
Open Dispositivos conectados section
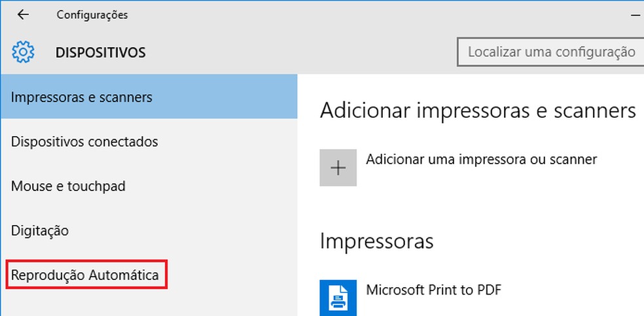click(x=84, y=142)
